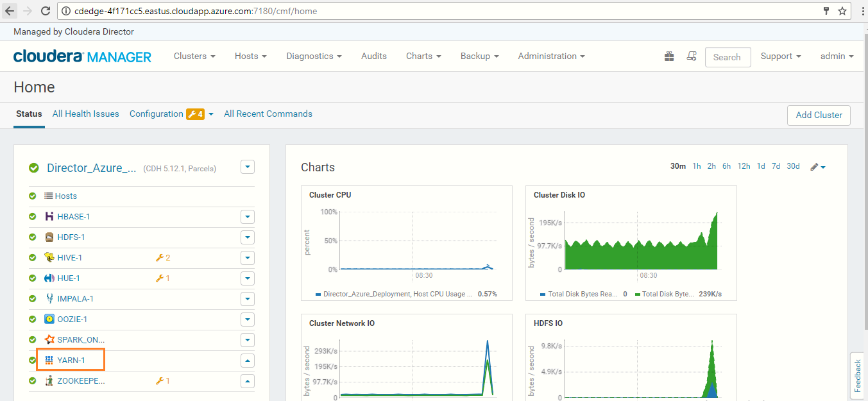Open the admin user menu
This screenshot has height=401, width=868.
[x=837, y=56]
